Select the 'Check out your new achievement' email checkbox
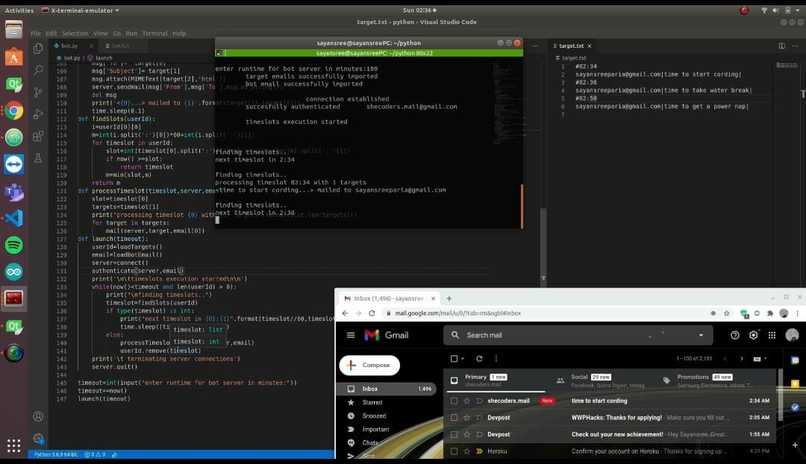 pyautogui.click(x=453, y=435)
